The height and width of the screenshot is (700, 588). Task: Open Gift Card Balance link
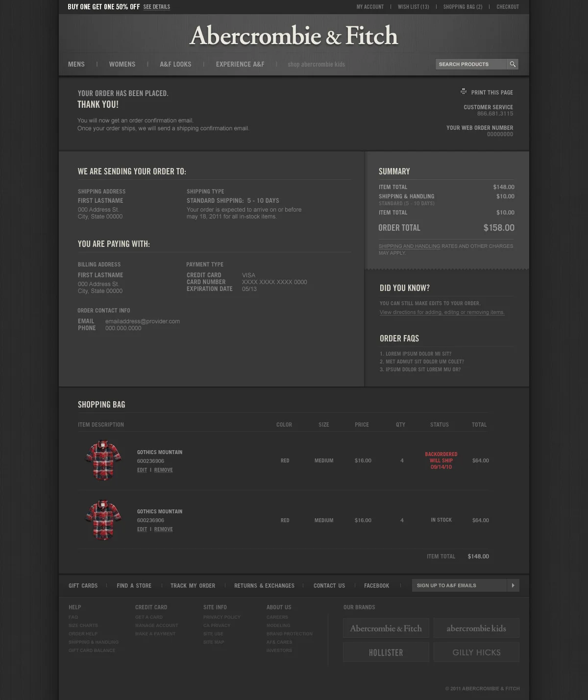click(92, 651)
